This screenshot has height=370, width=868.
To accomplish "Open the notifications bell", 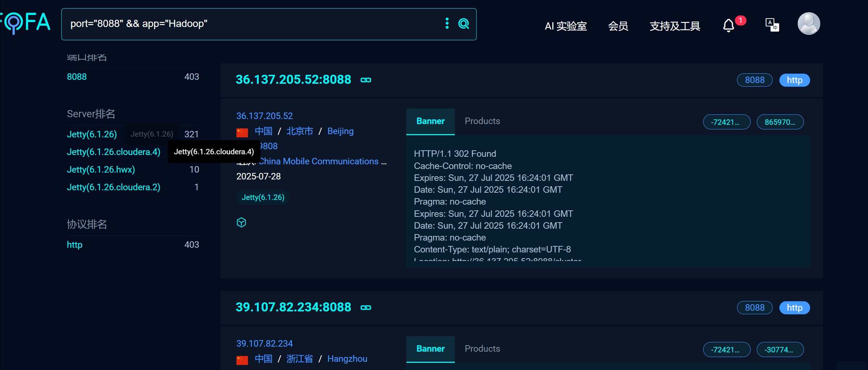I will (x=729, y=26).
